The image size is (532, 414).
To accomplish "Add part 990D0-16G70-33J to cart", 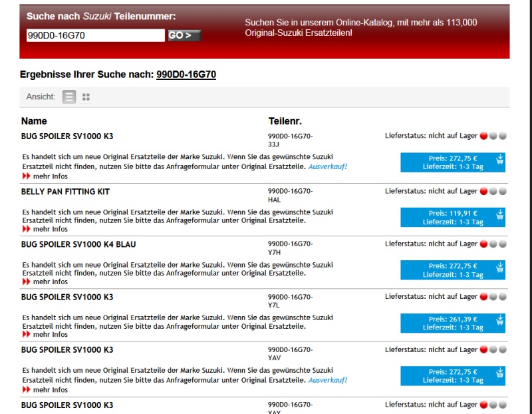I will (499, 160).
